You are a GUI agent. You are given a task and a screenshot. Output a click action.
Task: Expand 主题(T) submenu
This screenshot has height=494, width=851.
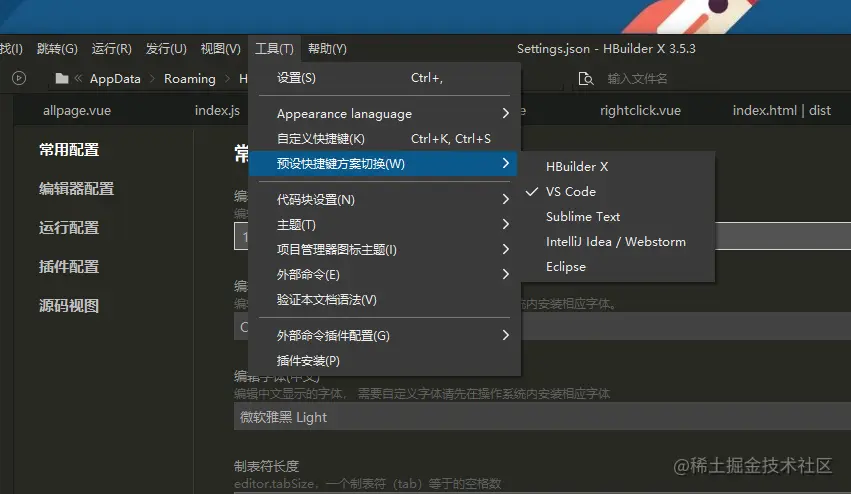coord(384,225)
